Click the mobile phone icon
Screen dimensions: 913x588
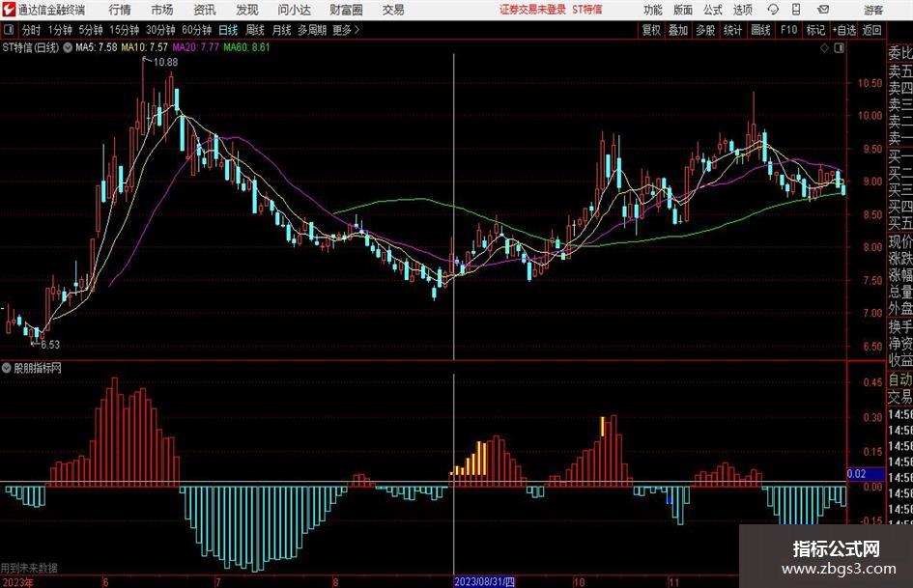click(796, 10)
